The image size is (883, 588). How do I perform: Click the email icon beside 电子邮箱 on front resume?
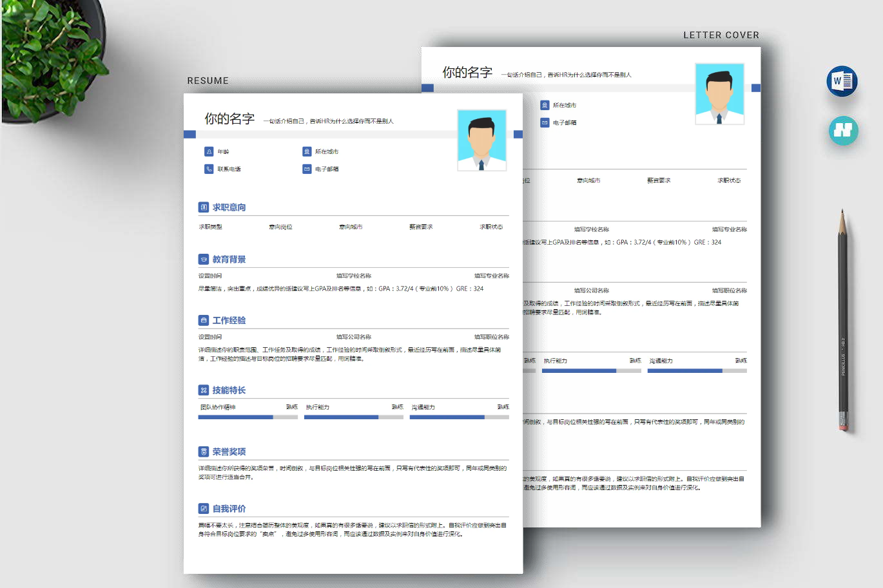tap(307, 169)
